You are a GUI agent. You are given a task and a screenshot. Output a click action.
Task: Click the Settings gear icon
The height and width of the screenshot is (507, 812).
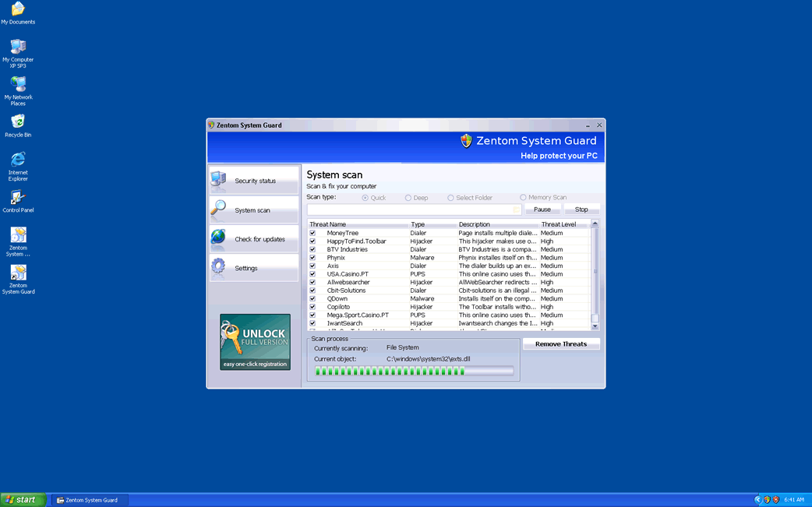[x=219, y=267]
